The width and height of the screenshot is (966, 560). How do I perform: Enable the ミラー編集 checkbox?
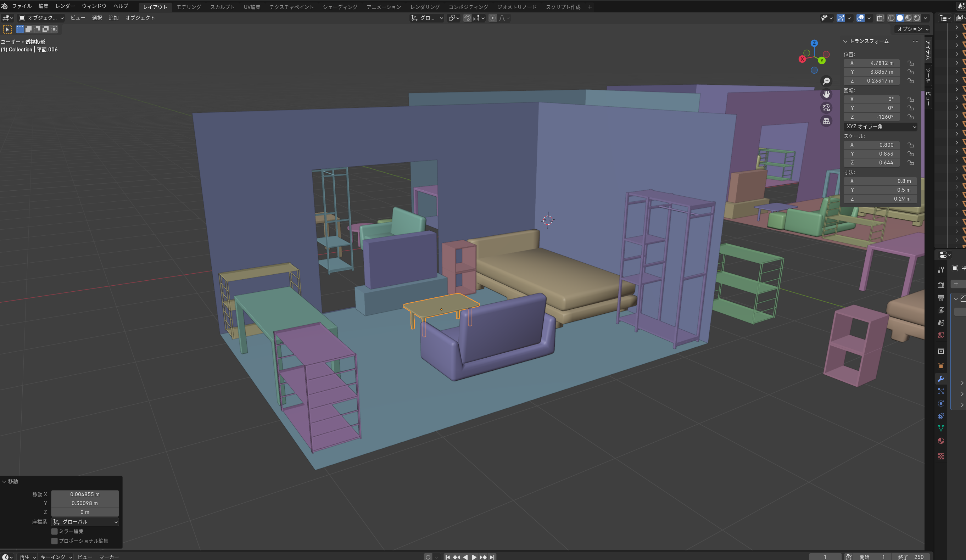coord(55,531)
